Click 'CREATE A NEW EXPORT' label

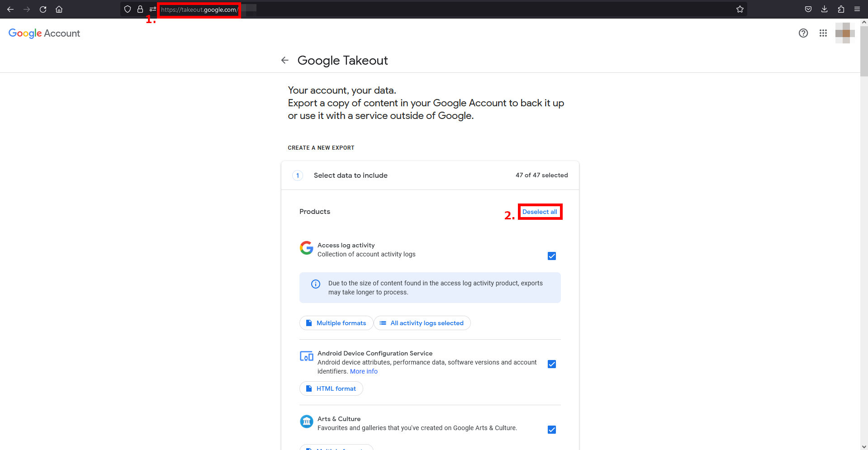click(x=321, y=148)
